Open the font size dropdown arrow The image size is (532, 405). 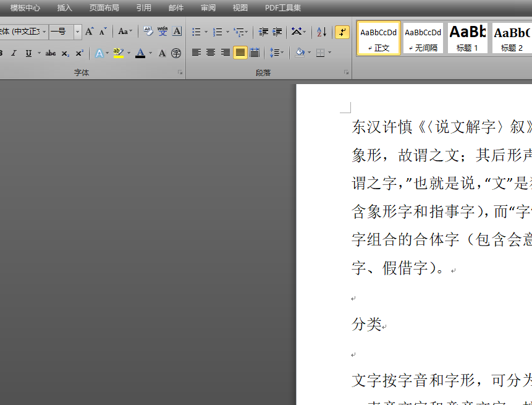[x=78, y=32]
